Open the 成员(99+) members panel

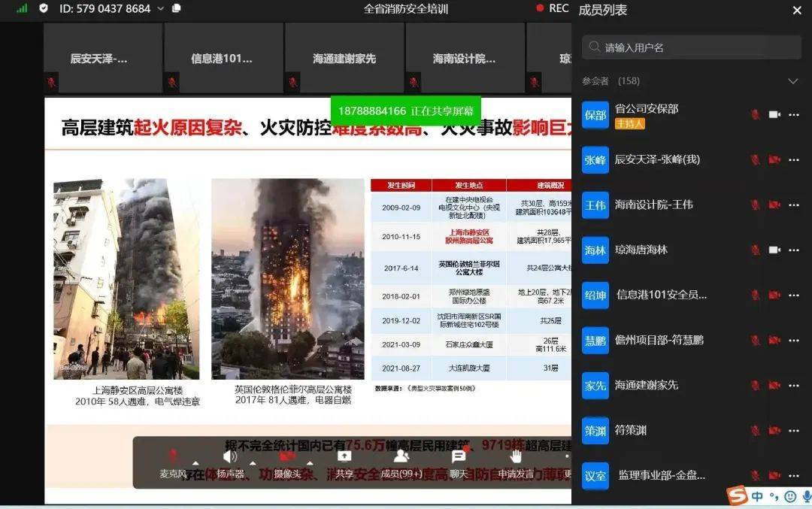pyautogui.click(x=401, y=465)
